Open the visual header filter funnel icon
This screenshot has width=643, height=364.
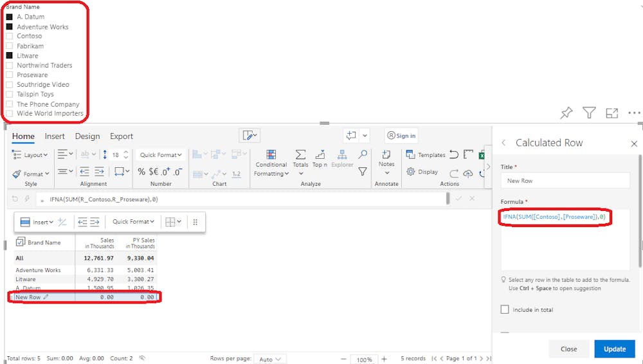point(589,113)
